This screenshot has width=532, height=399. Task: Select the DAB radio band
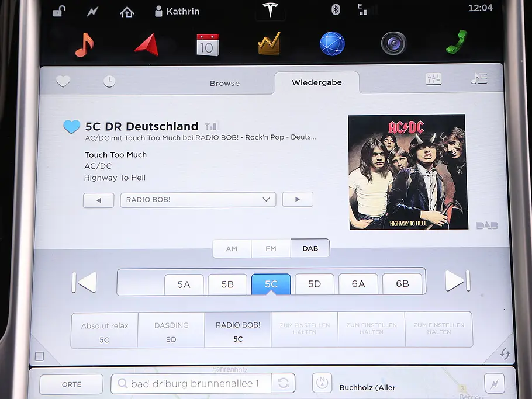pos(310,248)
